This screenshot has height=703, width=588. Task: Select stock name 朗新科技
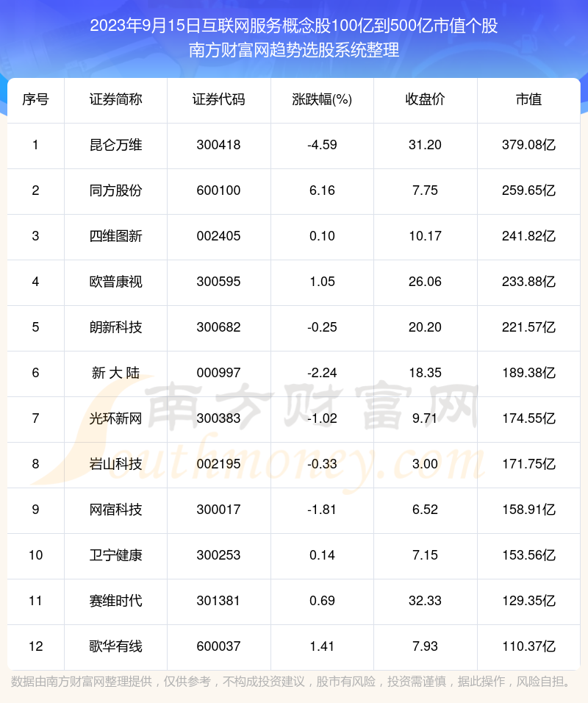pyautogui.click(x=115, y=327)
